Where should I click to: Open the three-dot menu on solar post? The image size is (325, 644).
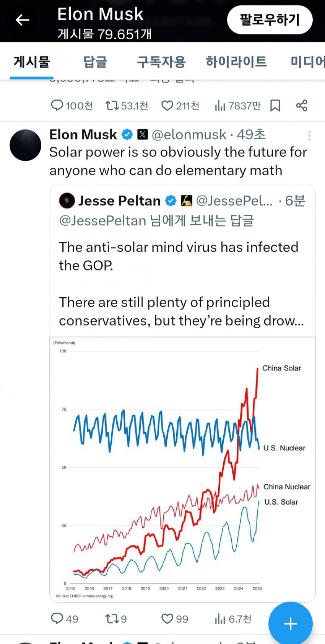pyautogui.click(x=309, y=135)
